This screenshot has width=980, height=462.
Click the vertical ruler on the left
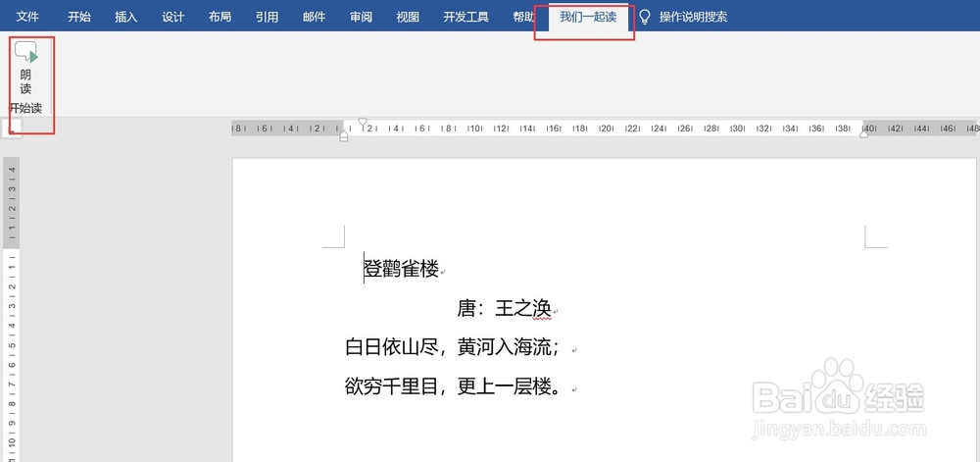(x=11, y=309)
